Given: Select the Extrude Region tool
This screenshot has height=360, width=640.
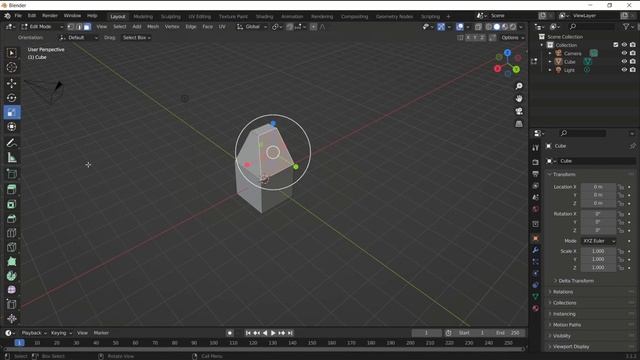Looking at the screenshot, I should 11,189.
